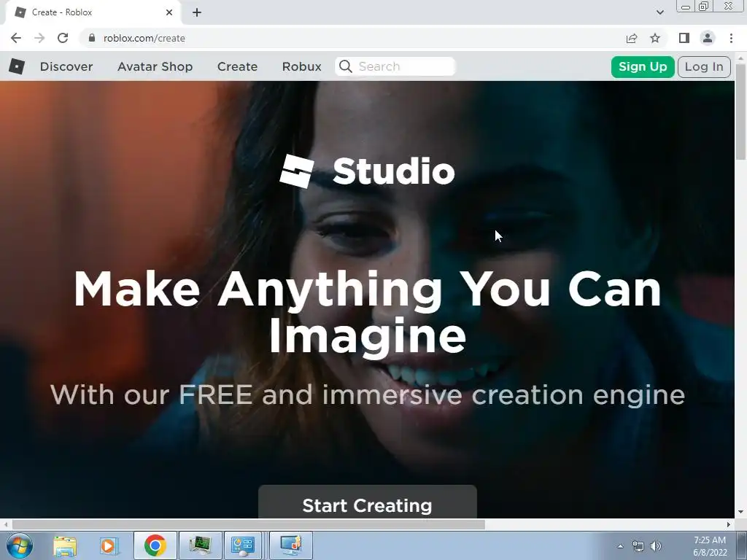This screenshot has height=560, width=747.
Task: Click the Start Creating button
Action: coord(368,502)
